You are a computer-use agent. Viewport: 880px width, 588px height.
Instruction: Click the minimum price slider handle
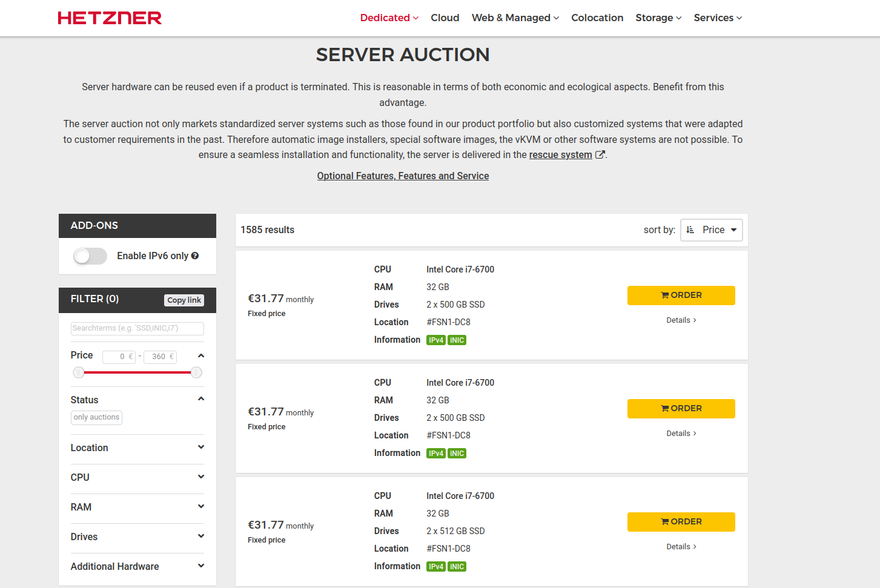[x=79, y=372]
